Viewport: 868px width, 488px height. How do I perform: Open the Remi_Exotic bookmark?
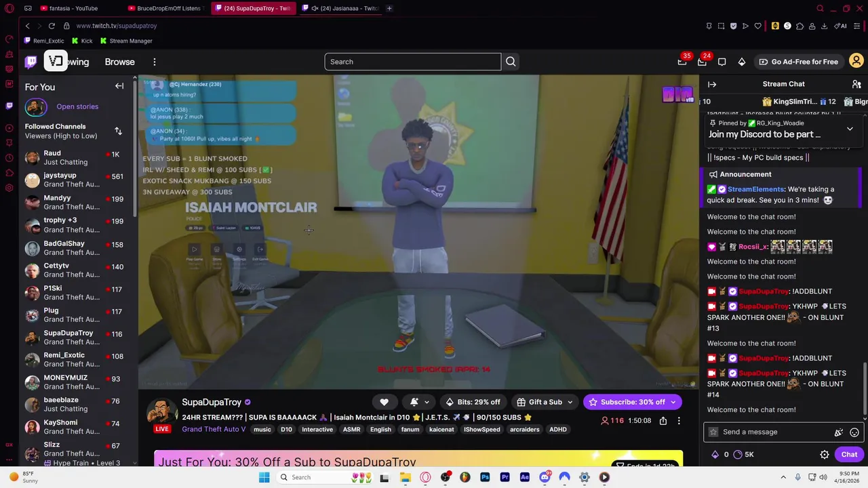[44, 41]
